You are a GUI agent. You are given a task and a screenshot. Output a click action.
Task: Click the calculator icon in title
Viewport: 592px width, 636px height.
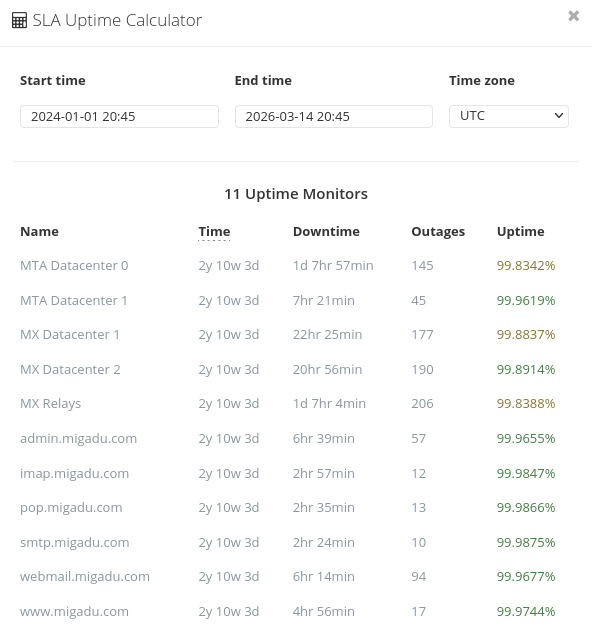19,20
